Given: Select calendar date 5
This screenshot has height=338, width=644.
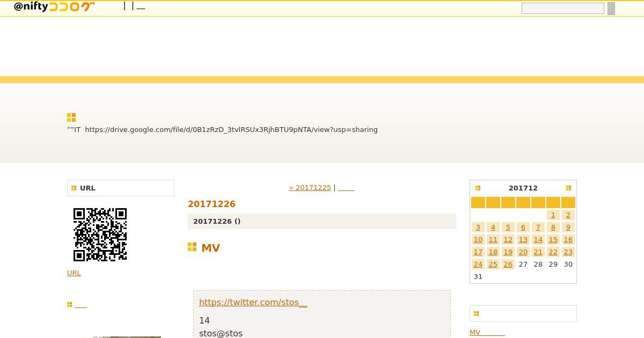Looking at the screenshot, I should click(x=508, y=227).
